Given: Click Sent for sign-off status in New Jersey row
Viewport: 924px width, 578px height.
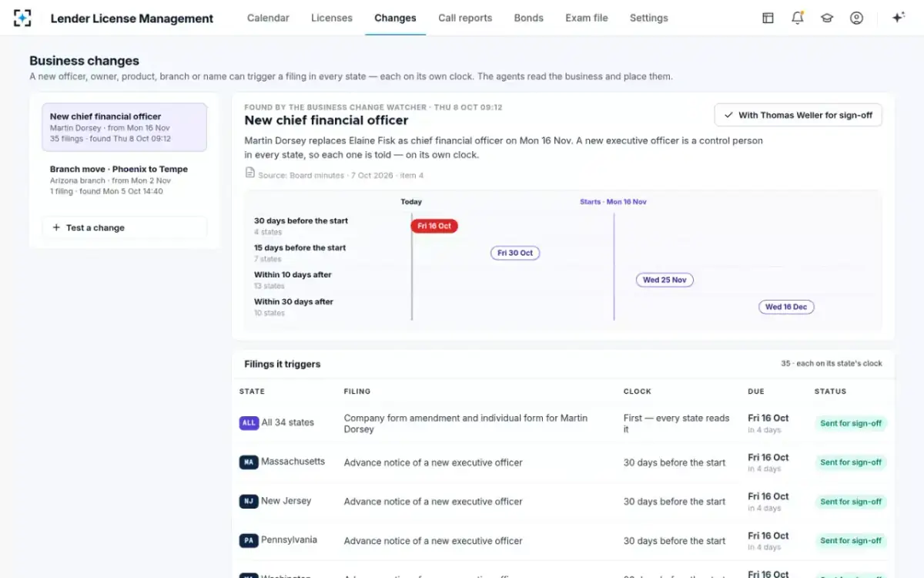Looking at the screenshot, I should pos(851,502).
